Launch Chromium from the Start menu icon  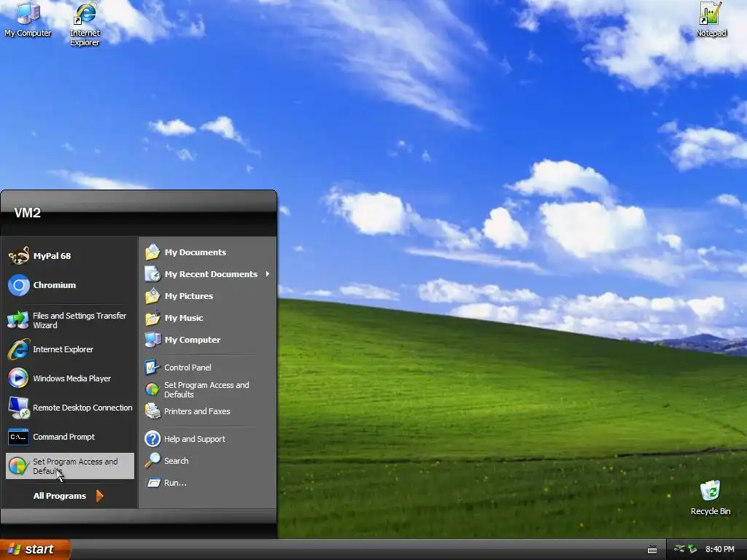[x=18, y=285]
